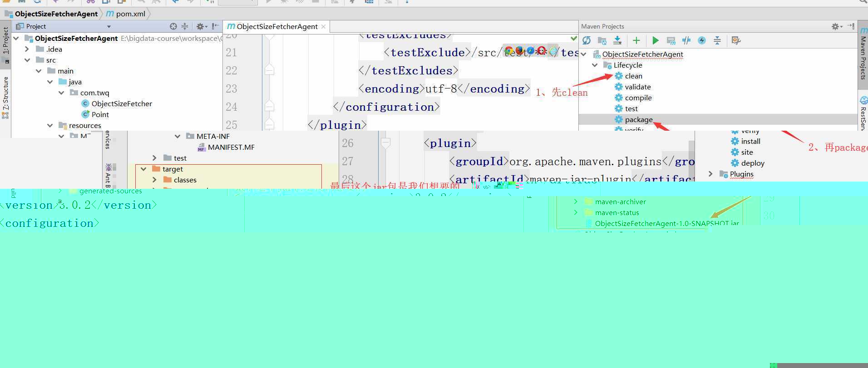Run the Maven build with green play icon
This screenshot has width=868, height=368.
(x=656, y=40)
